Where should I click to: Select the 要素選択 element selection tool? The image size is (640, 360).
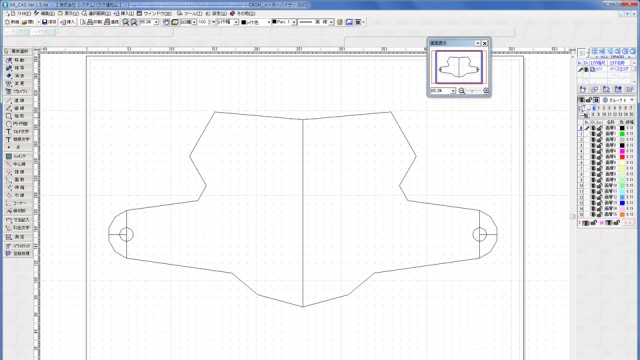(x=18, y=51)
